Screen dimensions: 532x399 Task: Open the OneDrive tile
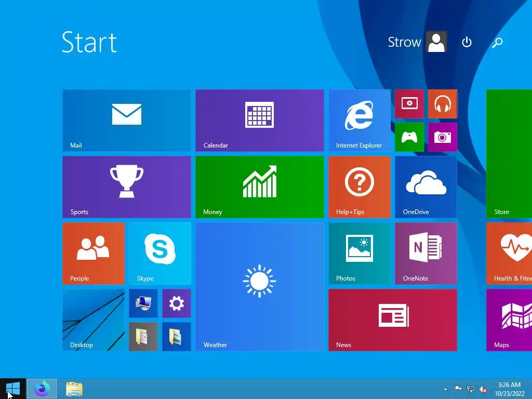tap(426, 187)
